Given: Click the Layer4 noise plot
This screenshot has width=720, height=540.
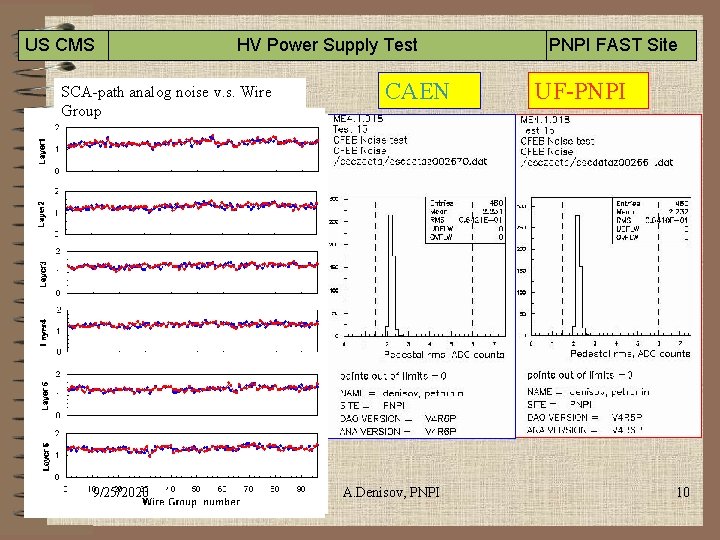Looking at the screenshot, I should tap(192, 331).
